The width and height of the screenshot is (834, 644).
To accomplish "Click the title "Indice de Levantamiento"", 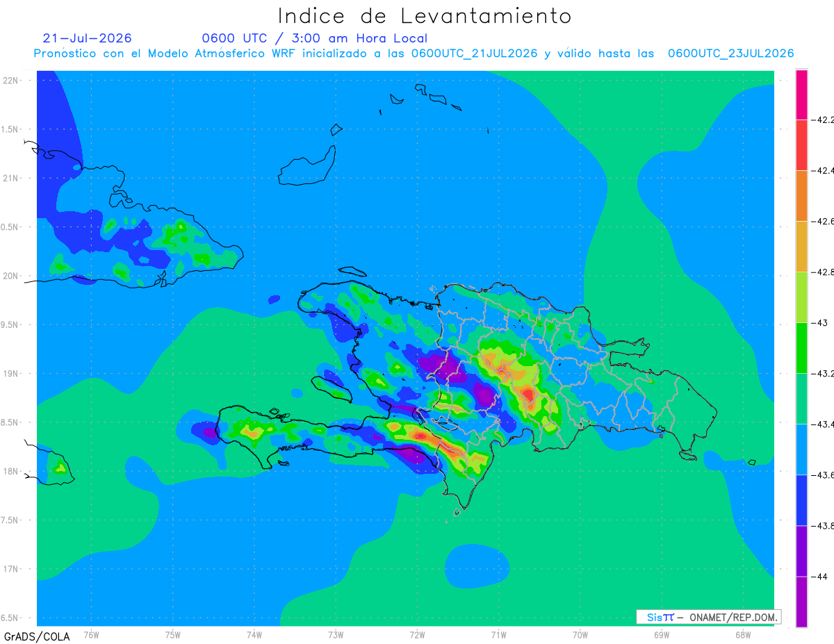I will [x=425, y=16].
